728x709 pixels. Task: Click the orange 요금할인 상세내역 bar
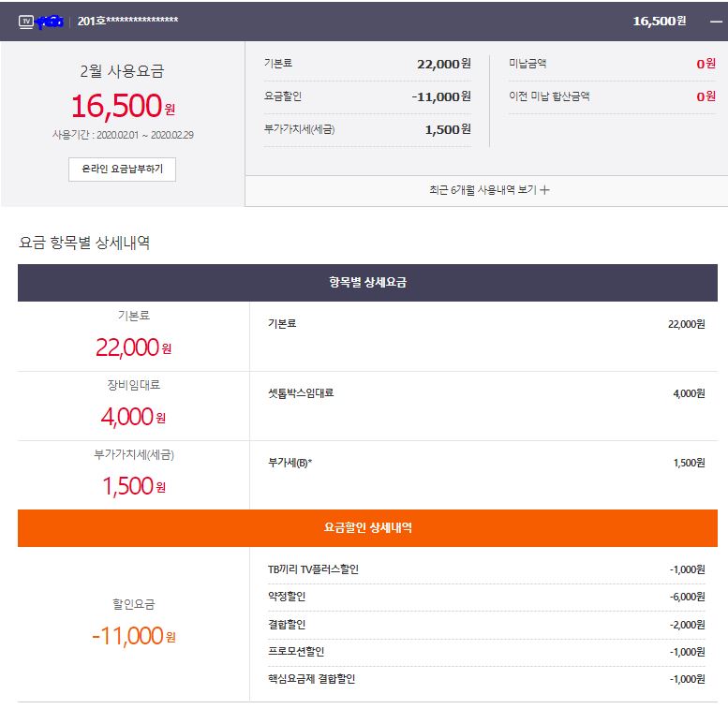367,528
